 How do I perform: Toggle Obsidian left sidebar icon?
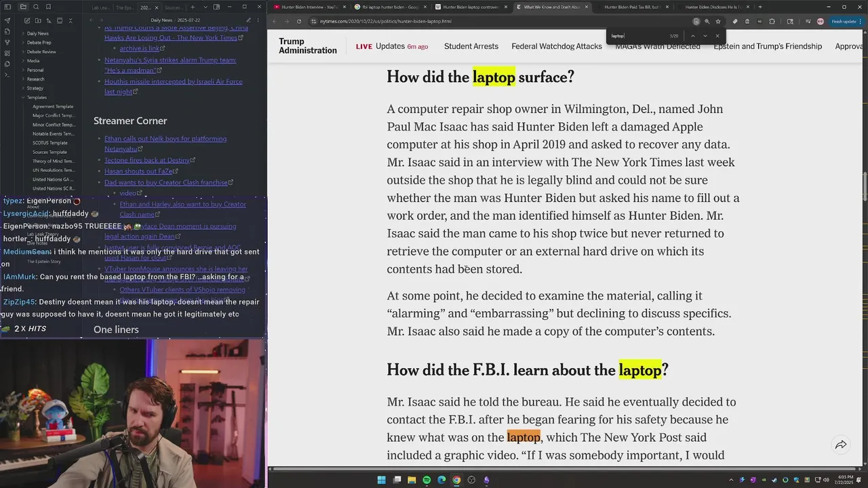[7, 7]
